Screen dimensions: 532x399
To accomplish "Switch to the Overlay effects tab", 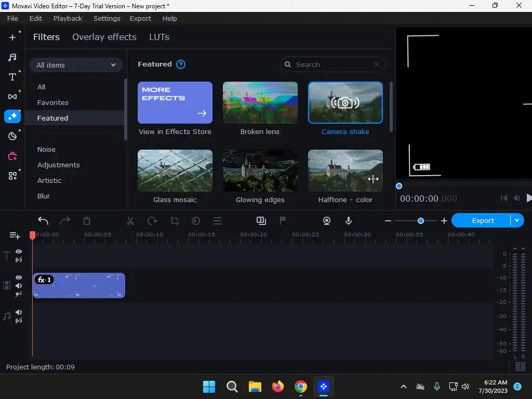I will tap(104, 37).
